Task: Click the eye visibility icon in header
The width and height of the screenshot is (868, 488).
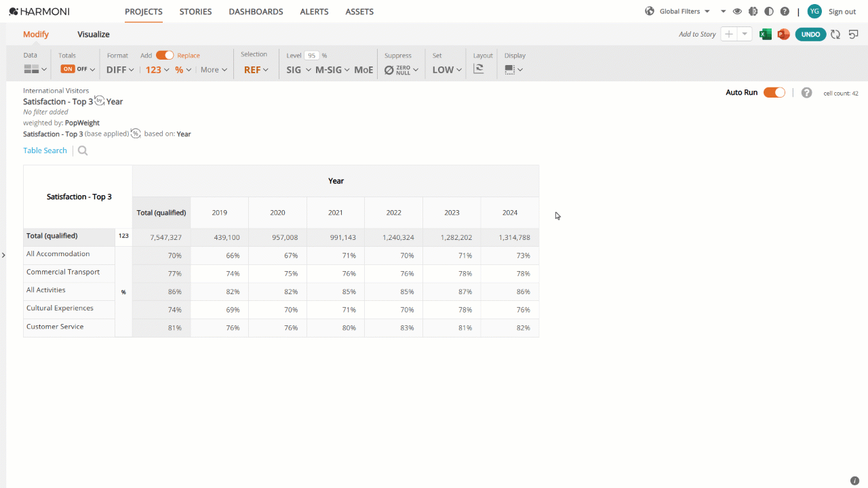Action: pos(737,12)
